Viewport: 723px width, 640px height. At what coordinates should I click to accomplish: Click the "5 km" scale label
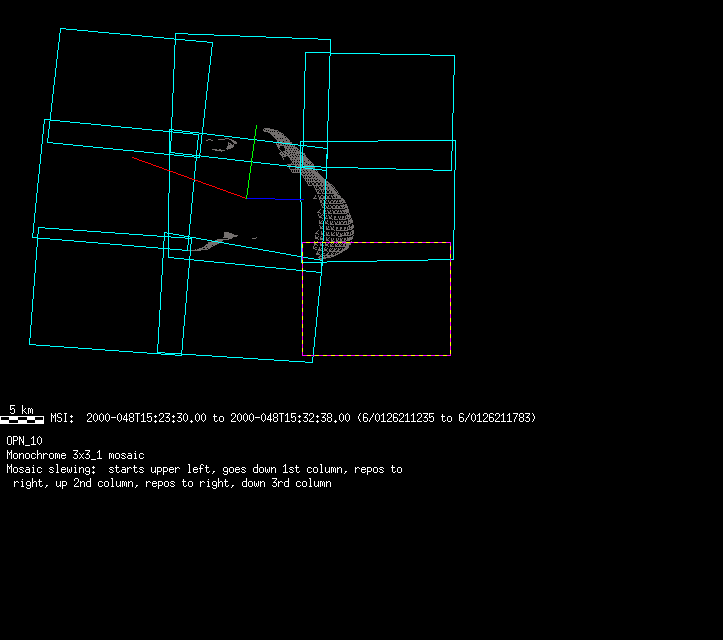click(x=21, y=409)
